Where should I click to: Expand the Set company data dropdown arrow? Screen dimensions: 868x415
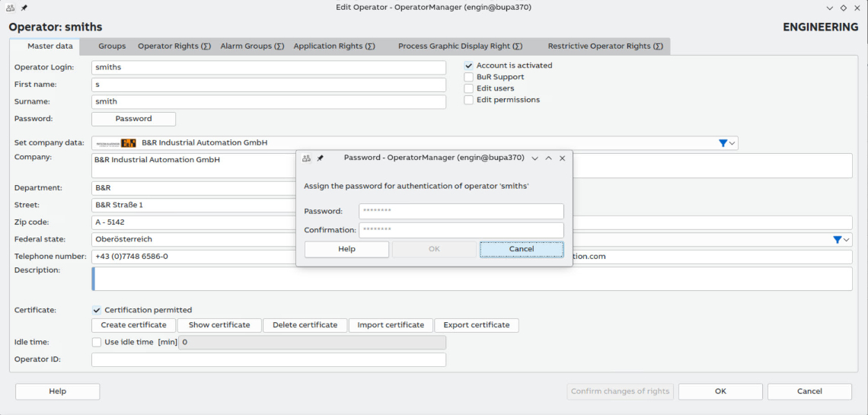(732, 143)
